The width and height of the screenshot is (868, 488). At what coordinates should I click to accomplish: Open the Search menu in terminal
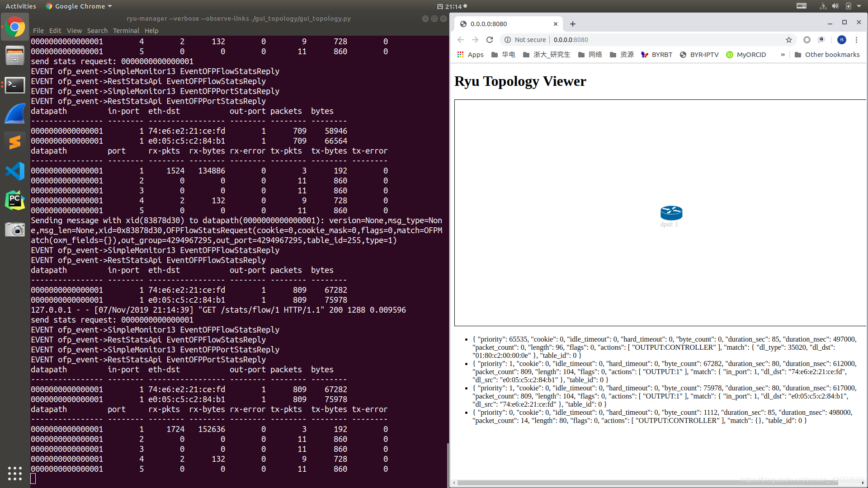click(97, 31)
